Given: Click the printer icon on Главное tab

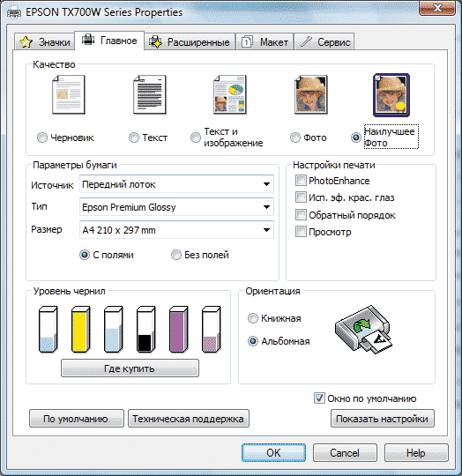Looking at the screenshot, I should coord(88,40).
